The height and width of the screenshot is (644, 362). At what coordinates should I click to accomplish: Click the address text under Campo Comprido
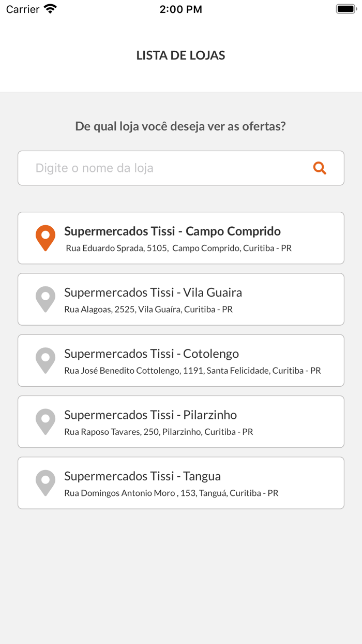click(179, 248)
